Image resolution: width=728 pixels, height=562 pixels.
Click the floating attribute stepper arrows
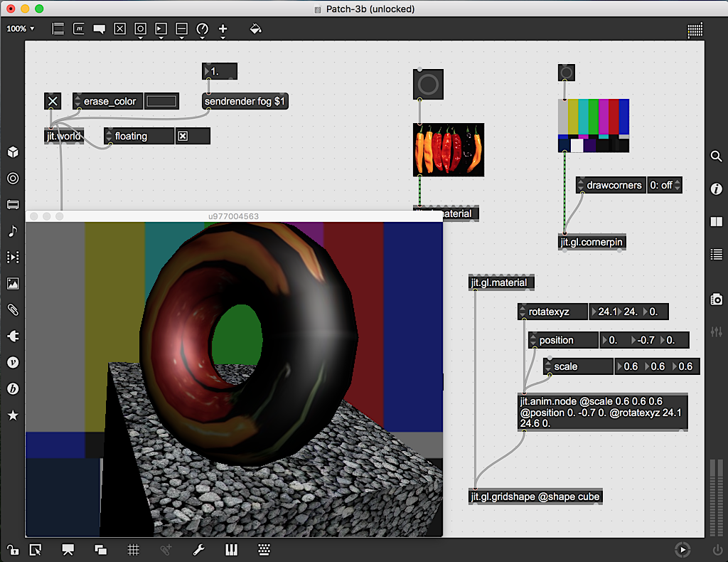tap(109, 136)
